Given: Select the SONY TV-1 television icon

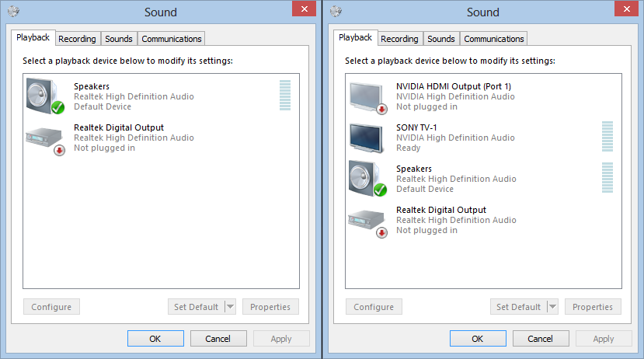Looking at the screenshot, I should point(367,138).
